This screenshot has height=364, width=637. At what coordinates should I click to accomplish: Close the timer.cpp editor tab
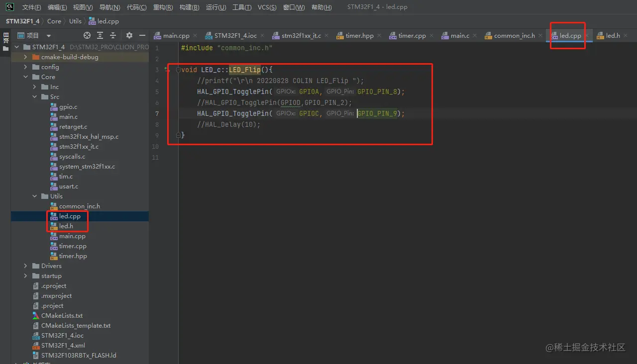[x=431, y=36]
